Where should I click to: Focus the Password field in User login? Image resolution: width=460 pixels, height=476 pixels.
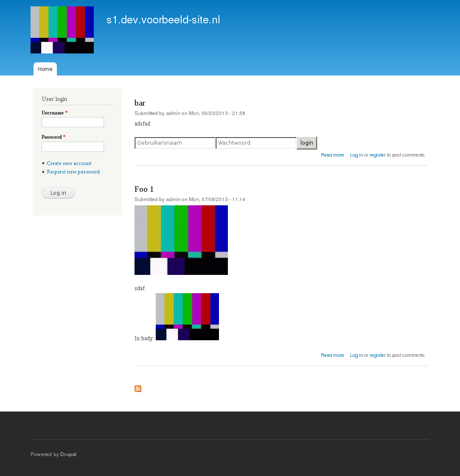pyautogui.click(x=73, y=147)
